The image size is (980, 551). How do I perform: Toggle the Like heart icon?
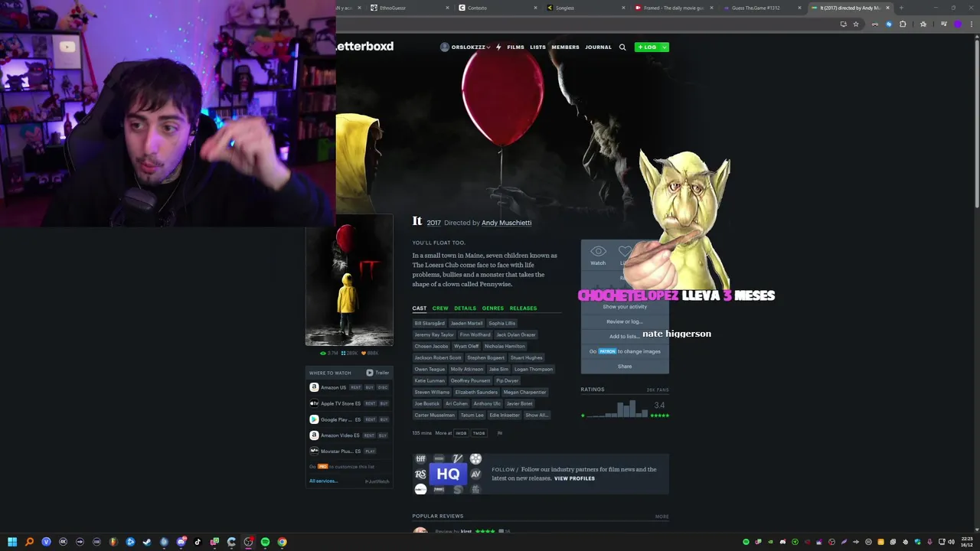point(626,252)
